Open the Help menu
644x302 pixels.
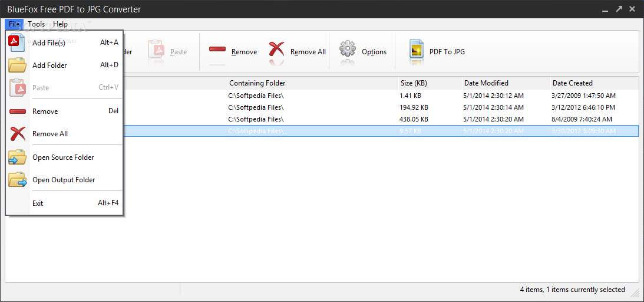tap(60, 24)
